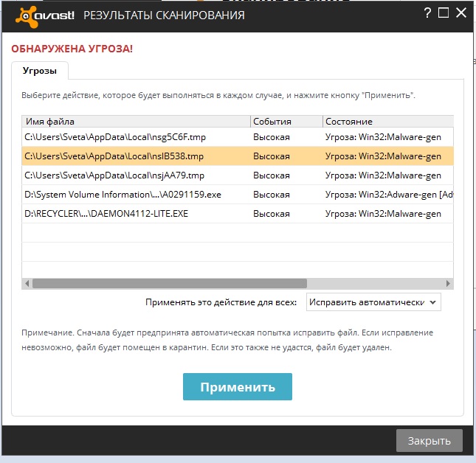Select the DAEMON4112-LITE.EXE file row

click(x=238, y=214)
